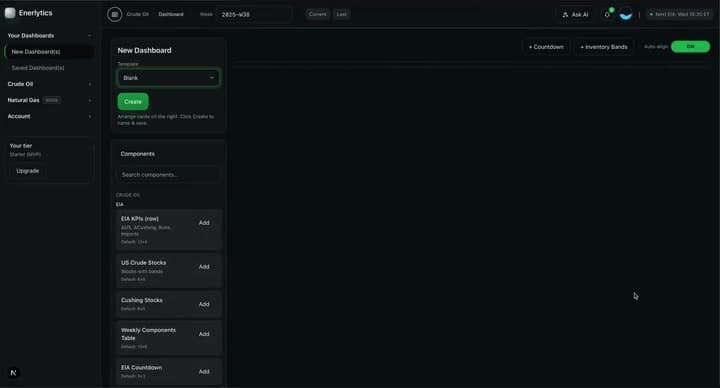Screen dimensions: 720x388
Task: Click the 'US Crude Stocks' card title
Action: click(x=143, y=263)
